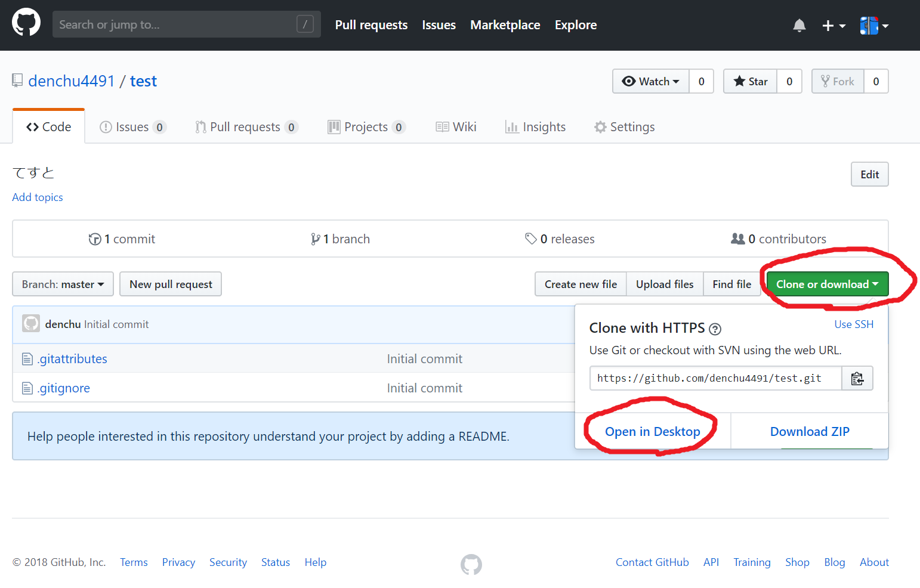Image resolution: width=920 pixels, height=588 pixels.
Task: Switch to the Wiki tab
Action: [456, 127]
